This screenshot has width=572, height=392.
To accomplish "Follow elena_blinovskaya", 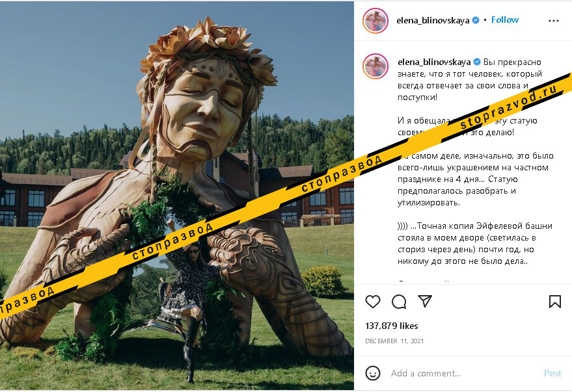I will pos(504,20).
